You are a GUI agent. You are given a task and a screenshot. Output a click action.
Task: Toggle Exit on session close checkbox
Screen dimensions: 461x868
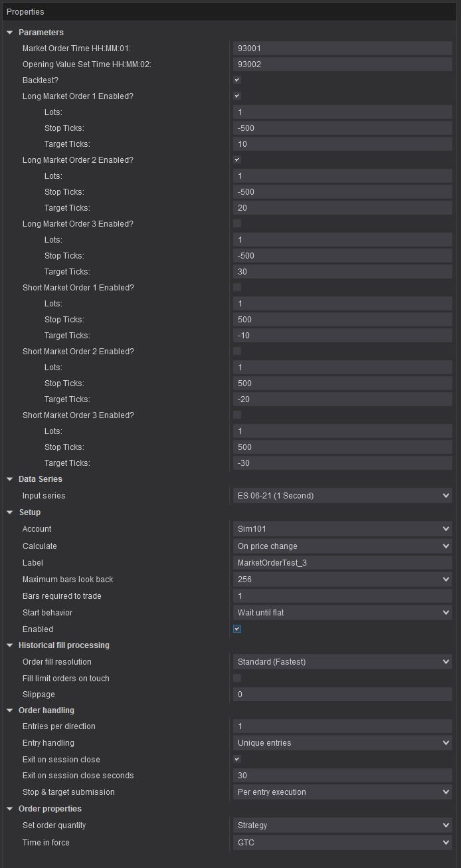click(x=237, y=760)
